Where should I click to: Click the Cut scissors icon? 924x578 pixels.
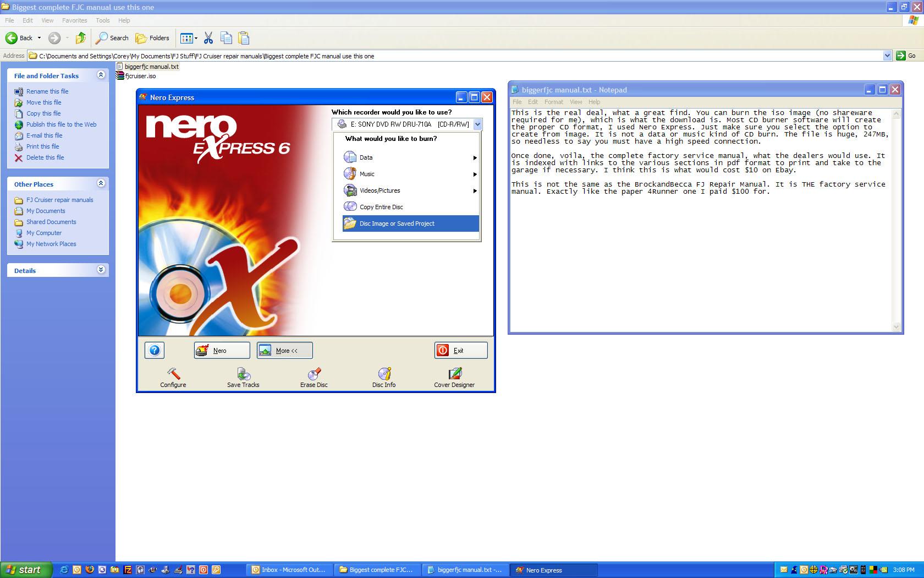208,38
